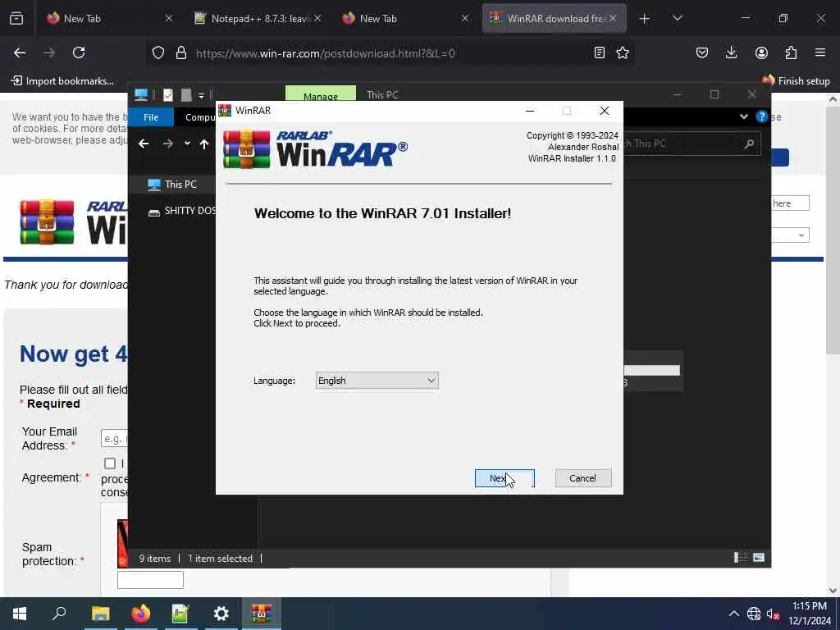
Task: Click the muted volume tray icon
Action: click(773, 614)
